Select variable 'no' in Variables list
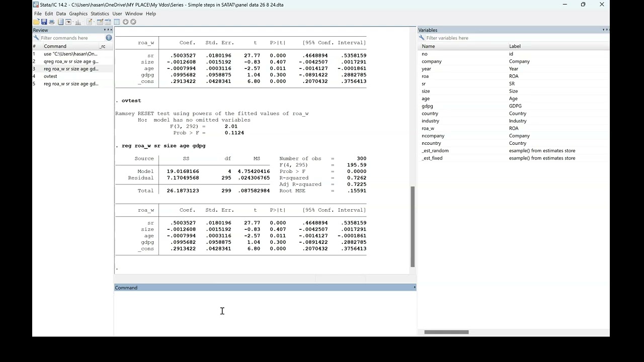644x362 pixels. (513, 54)
